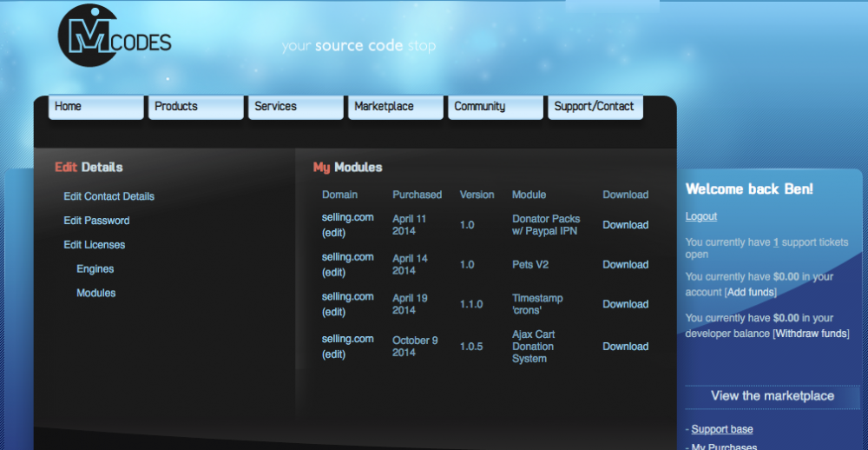Viewport: 868px width, 450px height.
Task: Open the Products menu tab
Action: point(195,107)
